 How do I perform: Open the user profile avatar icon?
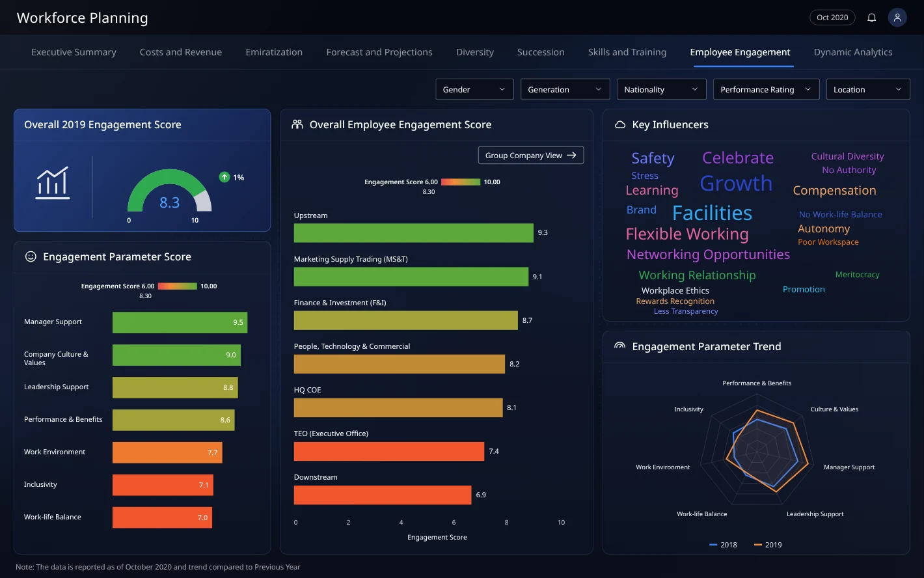[x=897, y=18]
